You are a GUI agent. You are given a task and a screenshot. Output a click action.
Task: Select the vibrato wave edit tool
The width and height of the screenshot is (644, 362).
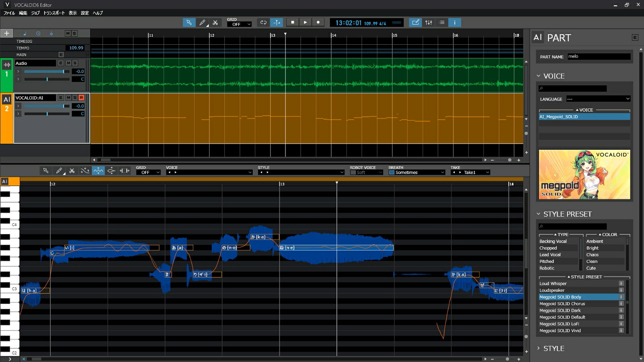tap(98, 171)
